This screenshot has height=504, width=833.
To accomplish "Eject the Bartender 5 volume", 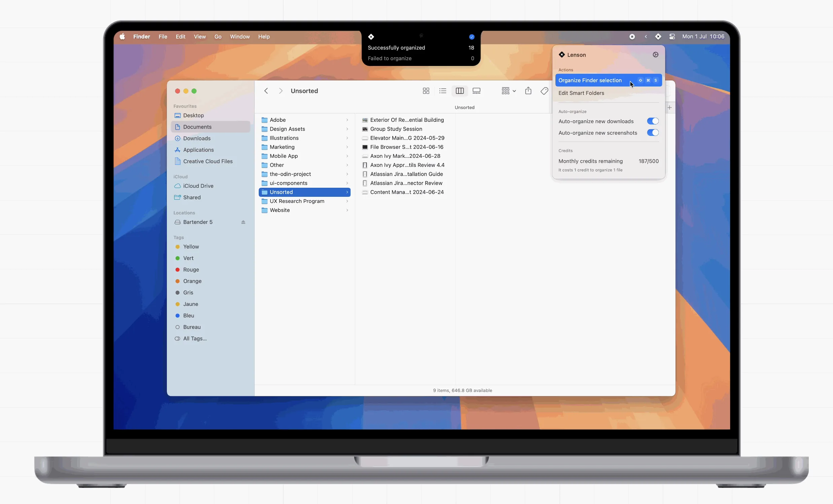I will coord(243,222).
